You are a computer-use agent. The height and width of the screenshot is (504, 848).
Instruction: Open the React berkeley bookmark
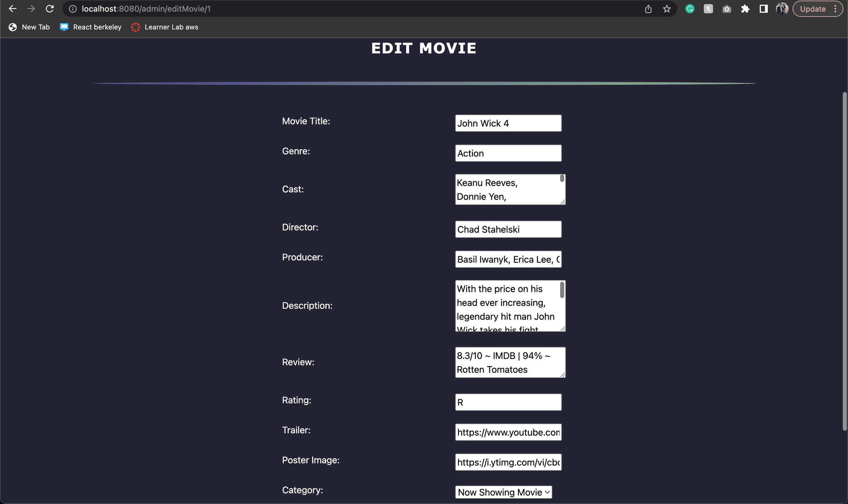[x=91, y=27]
